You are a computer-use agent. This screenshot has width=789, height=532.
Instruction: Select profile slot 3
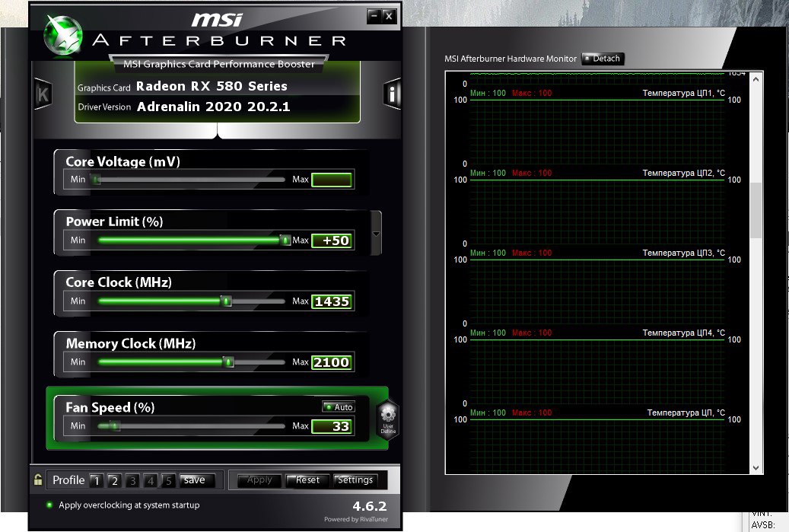133,481
